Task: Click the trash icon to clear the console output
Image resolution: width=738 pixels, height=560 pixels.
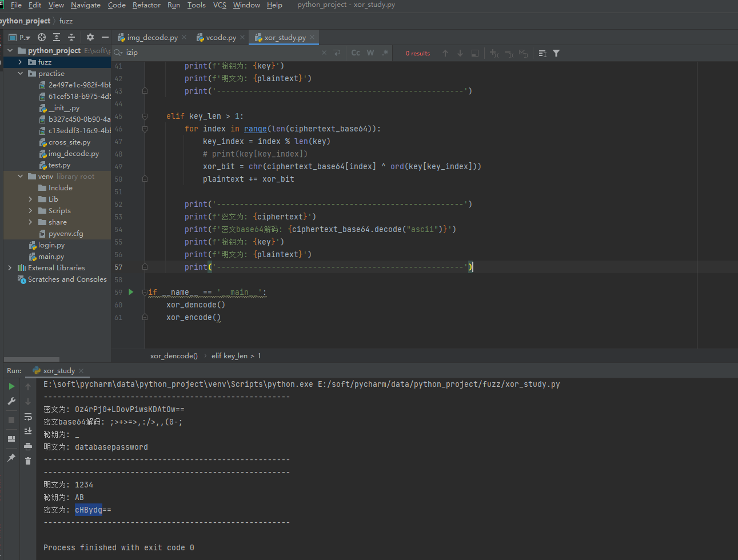Action: pyautogui.click(x=28, y=461)
